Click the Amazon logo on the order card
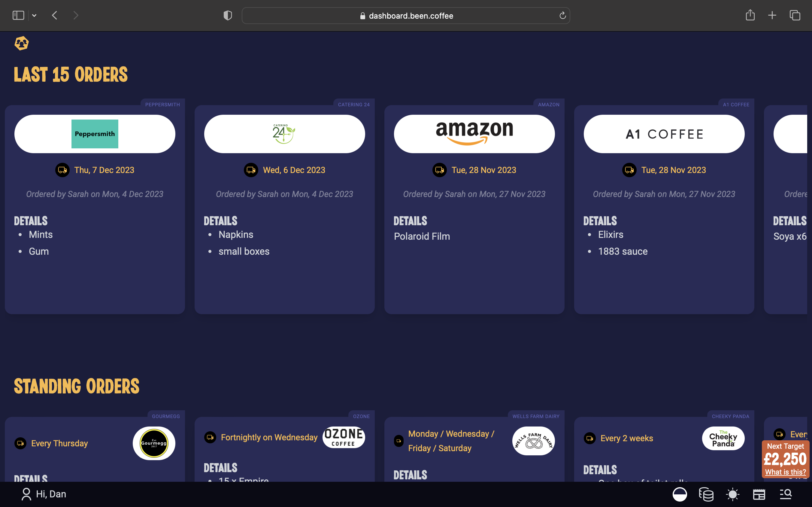Viewport: 812px width, 507px height. click(474, 133)
